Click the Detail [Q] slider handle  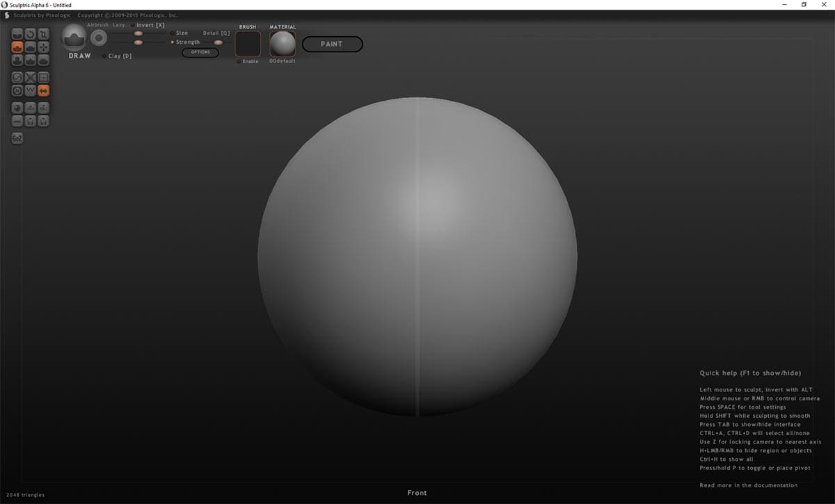[x=218, y=42]
